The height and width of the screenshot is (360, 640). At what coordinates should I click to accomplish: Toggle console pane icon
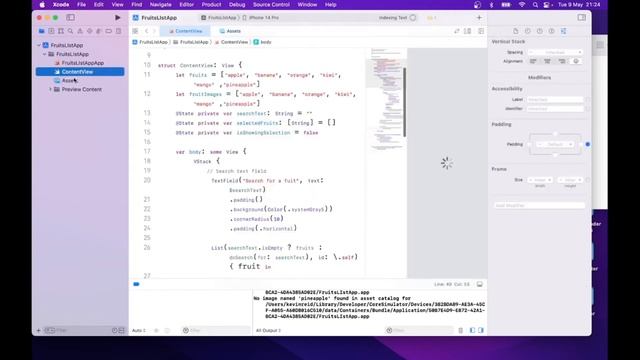click(x=481, y=330)
